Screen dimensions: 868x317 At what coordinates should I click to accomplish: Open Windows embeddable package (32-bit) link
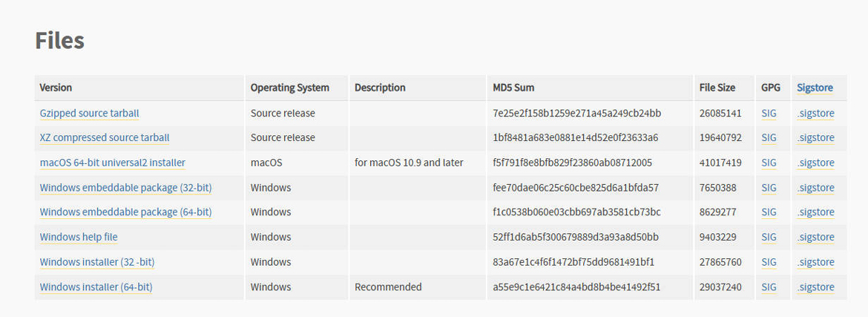pos(125,187)
